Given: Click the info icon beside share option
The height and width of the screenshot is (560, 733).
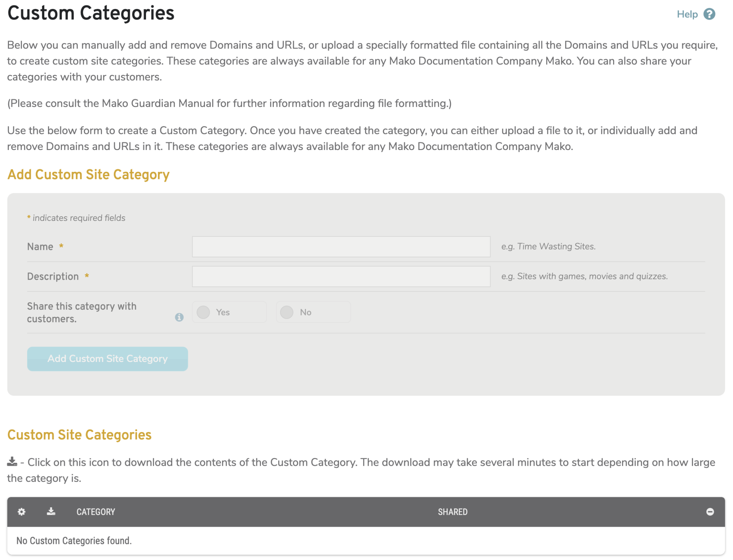Looking at the screenshot, I should 179,317.
